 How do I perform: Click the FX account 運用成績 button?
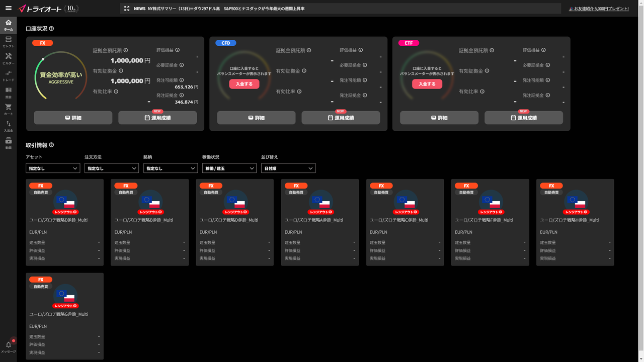pyautogui.click(x=157, y=118)
